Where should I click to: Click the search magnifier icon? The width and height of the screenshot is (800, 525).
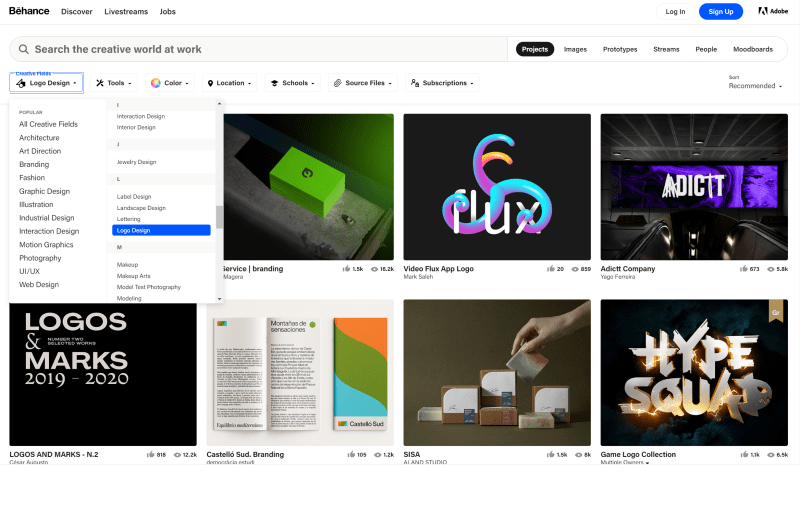pyautogui.click(x=23, y=49)
